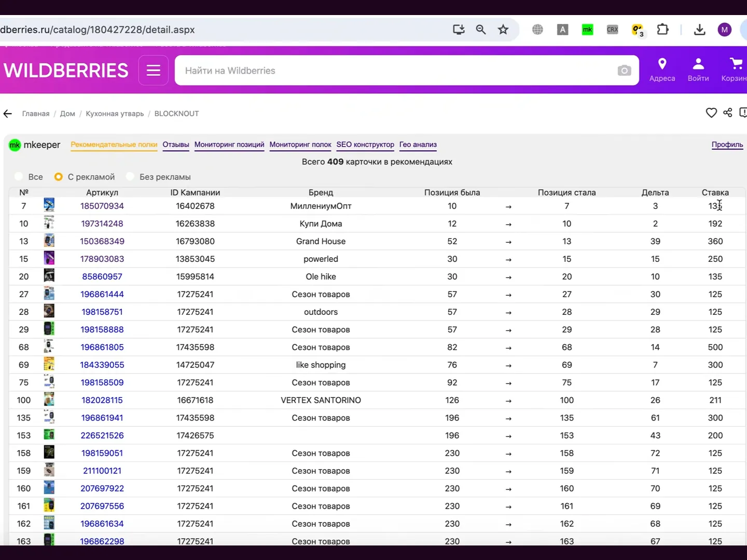The width and height of the screenshot is (747, 560).
Task: Click product thumbnail in row 182028115
Action: (49, 399)
